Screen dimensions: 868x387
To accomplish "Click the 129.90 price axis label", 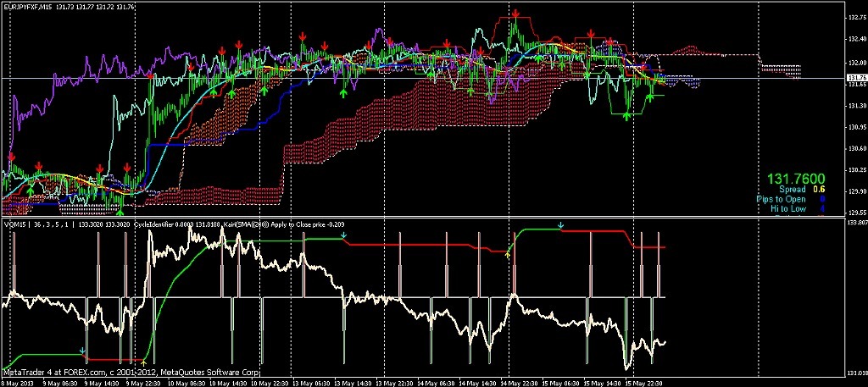I will pos(856,191).
